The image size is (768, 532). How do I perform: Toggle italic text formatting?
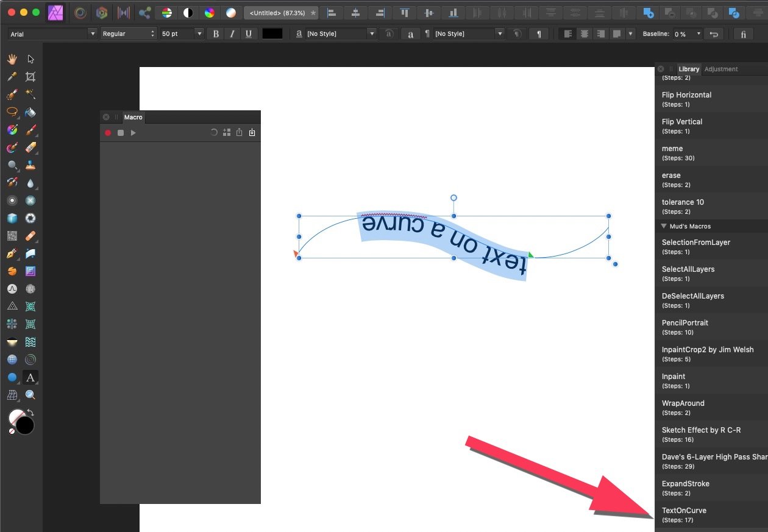pos(232,34)
